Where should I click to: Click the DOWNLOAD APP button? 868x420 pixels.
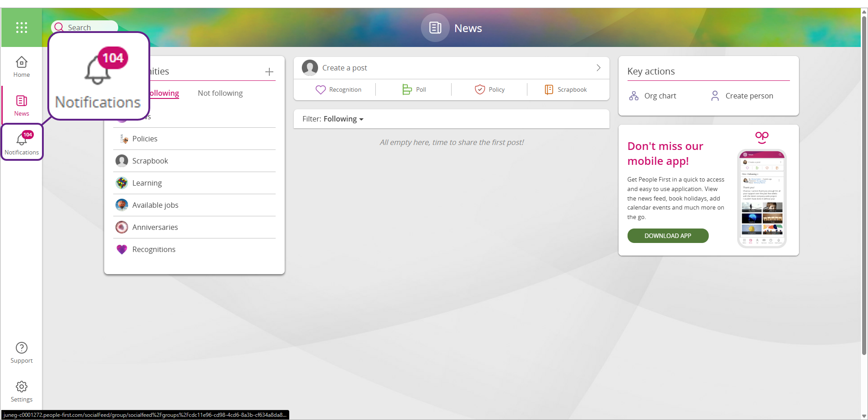[668, 236]
